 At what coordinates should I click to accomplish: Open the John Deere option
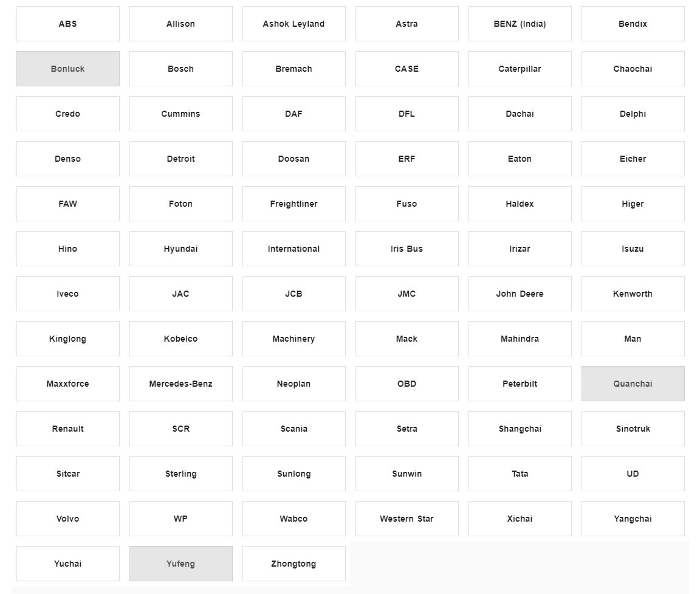(x=520, y=294)
